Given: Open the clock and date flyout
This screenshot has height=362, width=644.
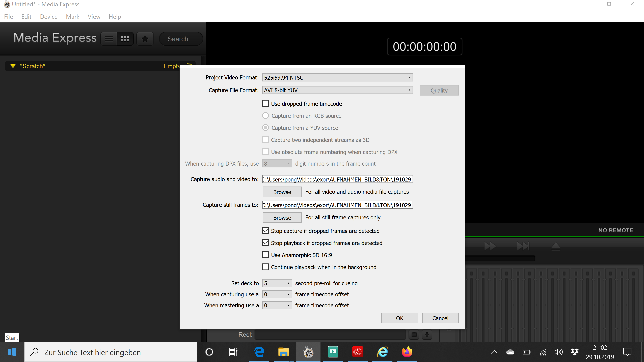Looking at the screenshot, I should [x=600, y=352].
